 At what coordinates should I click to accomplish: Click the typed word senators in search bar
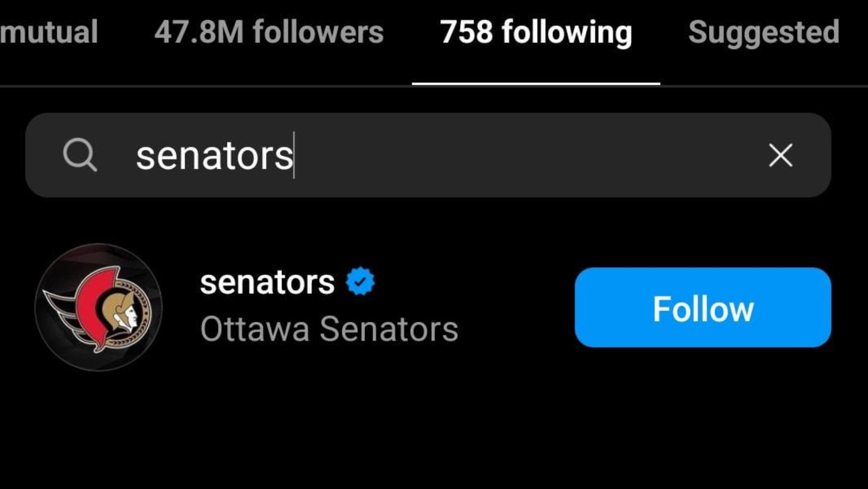point(214,156)
